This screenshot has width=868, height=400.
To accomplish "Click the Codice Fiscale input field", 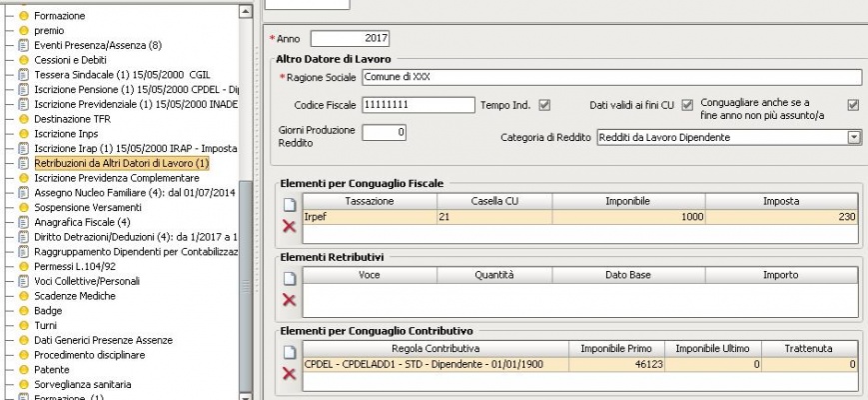I will coord(418,105).
